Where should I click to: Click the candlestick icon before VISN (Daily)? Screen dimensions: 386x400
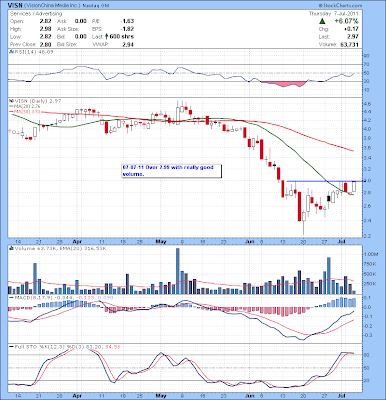[11, 101]
